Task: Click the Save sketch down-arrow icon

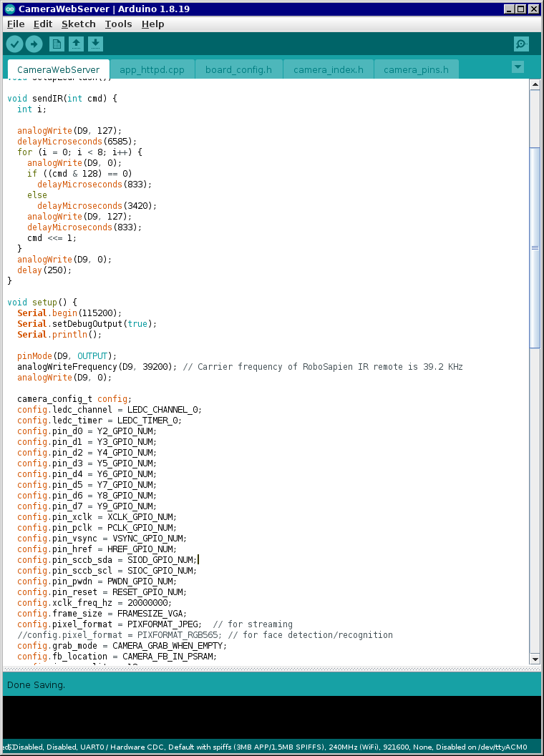Action: pyautogui.click(x=95, y=44)
